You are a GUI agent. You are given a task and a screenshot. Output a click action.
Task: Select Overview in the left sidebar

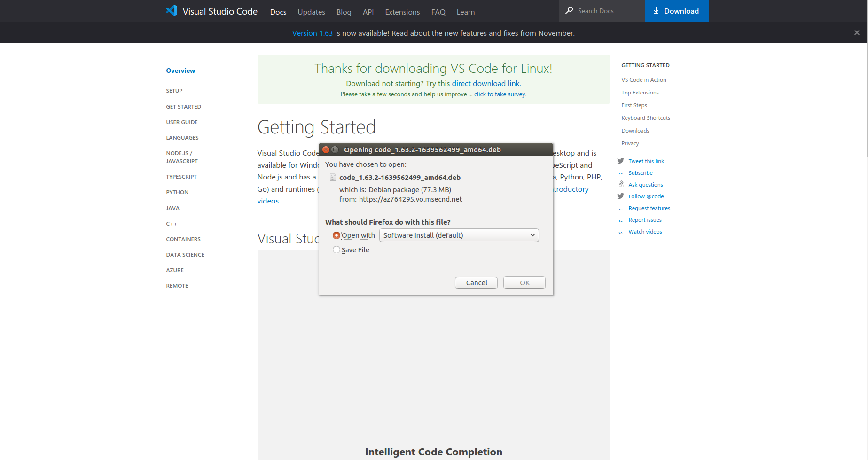180,70
